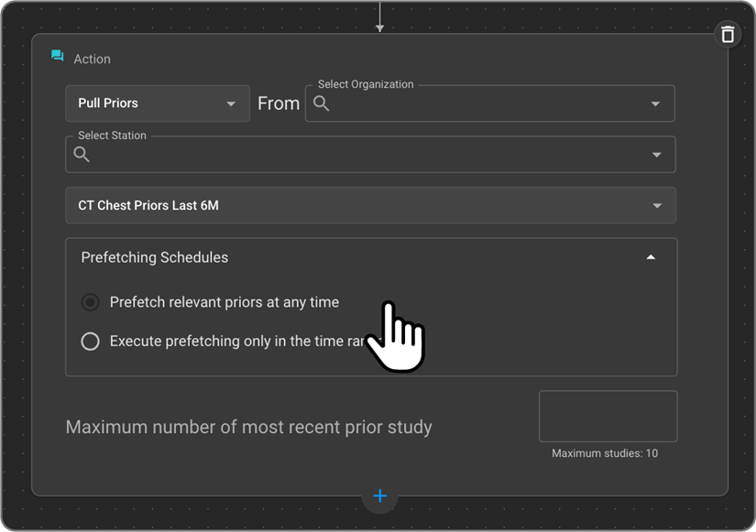Click the Action chat bubble icon
Image resolution: width=756 pixels, height=532 pixels.
tap(58, 57)
